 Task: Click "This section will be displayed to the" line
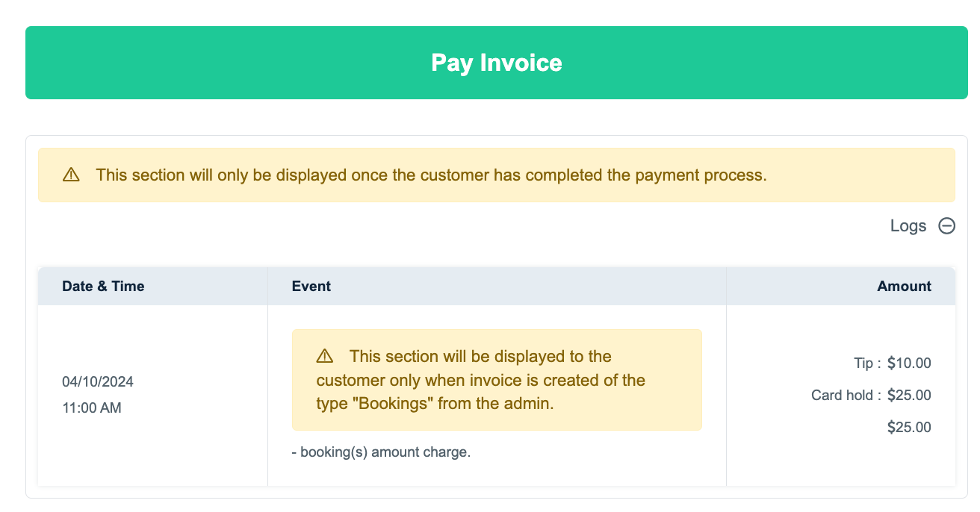coord(480,356)
